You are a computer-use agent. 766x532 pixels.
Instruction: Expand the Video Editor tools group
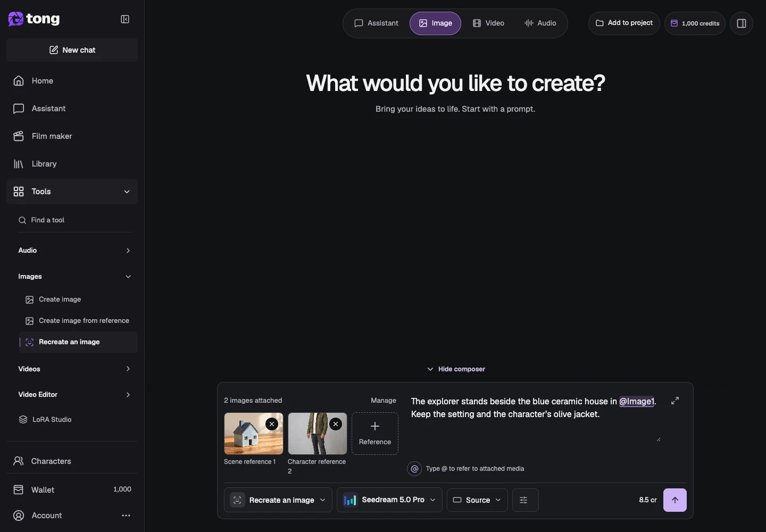pyautogui.click(x=75, y=394)
